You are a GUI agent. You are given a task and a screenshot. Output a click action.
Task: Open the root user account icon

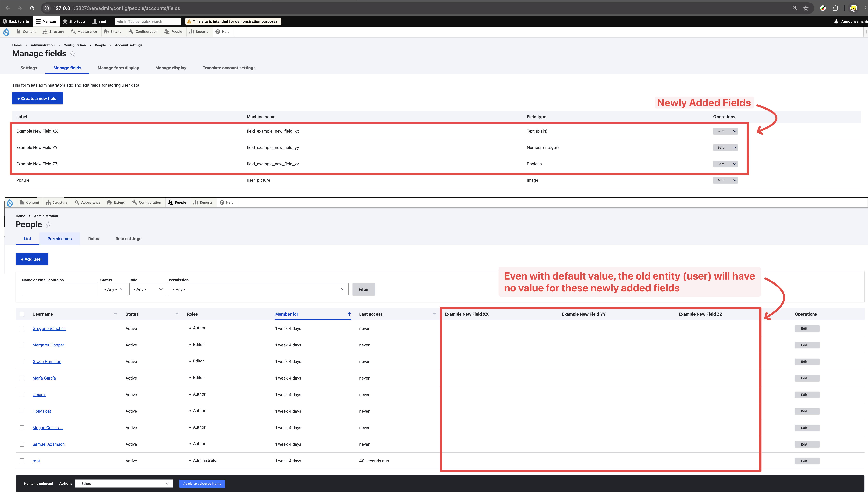point(95,21)
